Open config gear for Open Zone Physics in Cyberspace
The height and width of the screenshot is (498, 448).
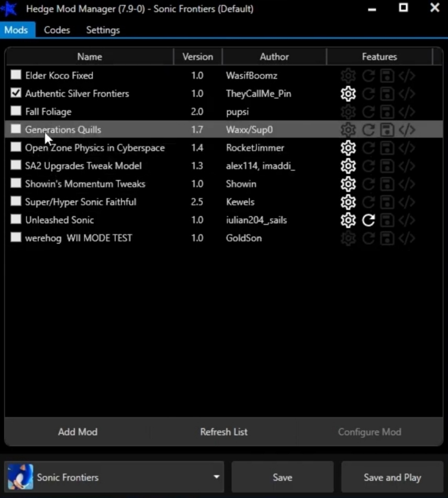(x=348, y=148)
